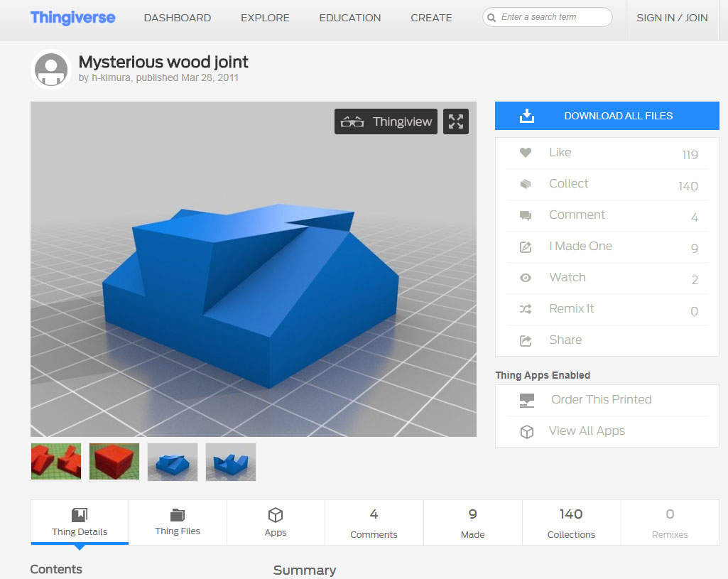Toggle the Watch eye icon
The width and height of the screenshot is (728, 579).
pyautogui.click(x=526, y=278)
